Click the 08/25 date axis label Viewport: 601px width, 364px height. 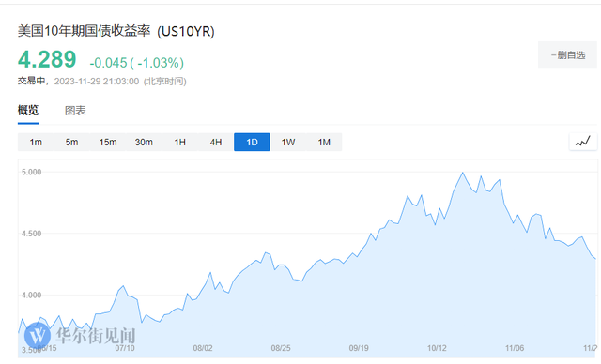(281, 348)
